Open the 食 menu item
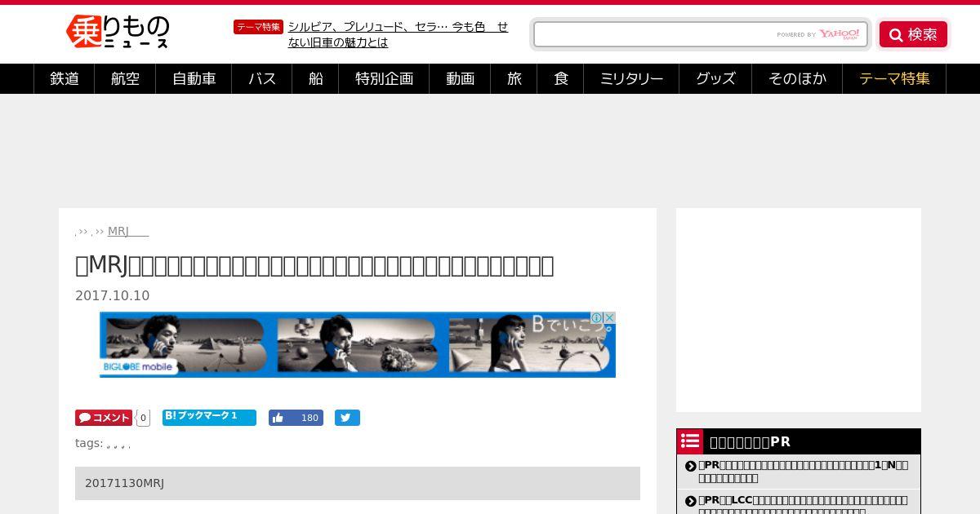 (x=560, y=78)
